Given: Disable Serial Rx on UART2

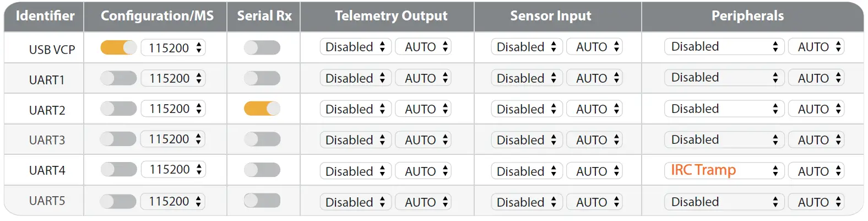Looking at the screenshot, I should [262, 109].
